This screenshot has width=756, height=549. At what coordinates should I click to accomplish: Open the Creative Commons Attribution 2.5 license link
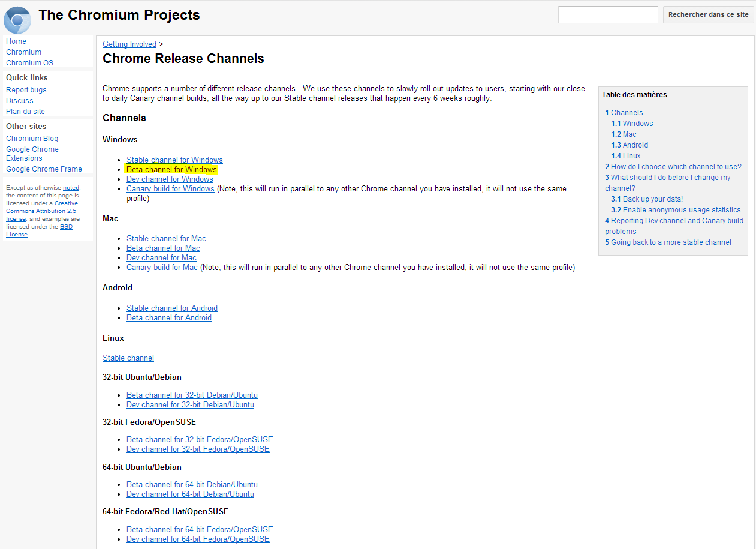tap(42, 211)
